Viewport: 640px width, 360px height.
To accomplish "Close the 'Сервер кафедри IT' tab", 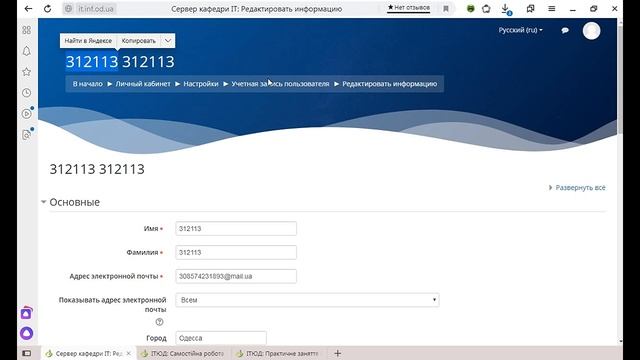I will click(129, 353).
